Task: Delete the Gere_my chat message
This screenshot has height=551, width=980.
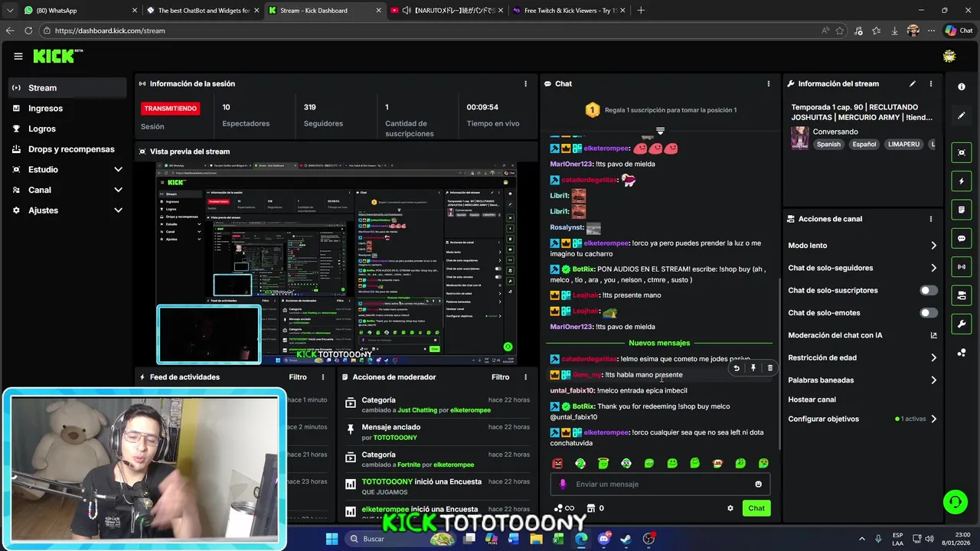Action: pos(770,368)
